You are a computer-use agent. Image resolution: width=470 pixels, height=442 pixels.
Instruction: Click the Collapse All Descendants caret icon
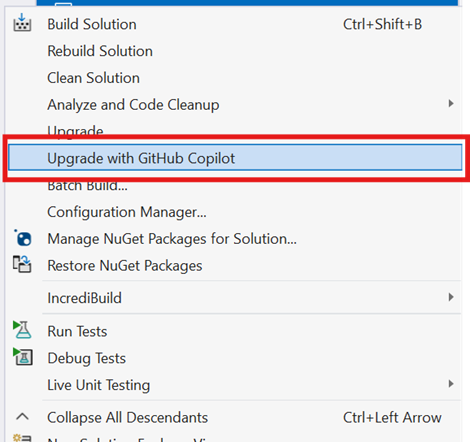22,417
